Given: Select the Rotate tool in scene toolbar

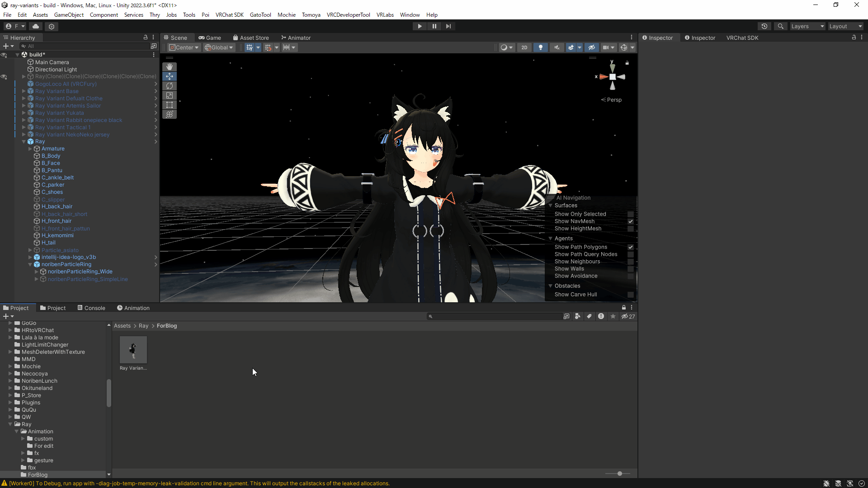Looking at the screenshot, I should [x=170, y=86].
